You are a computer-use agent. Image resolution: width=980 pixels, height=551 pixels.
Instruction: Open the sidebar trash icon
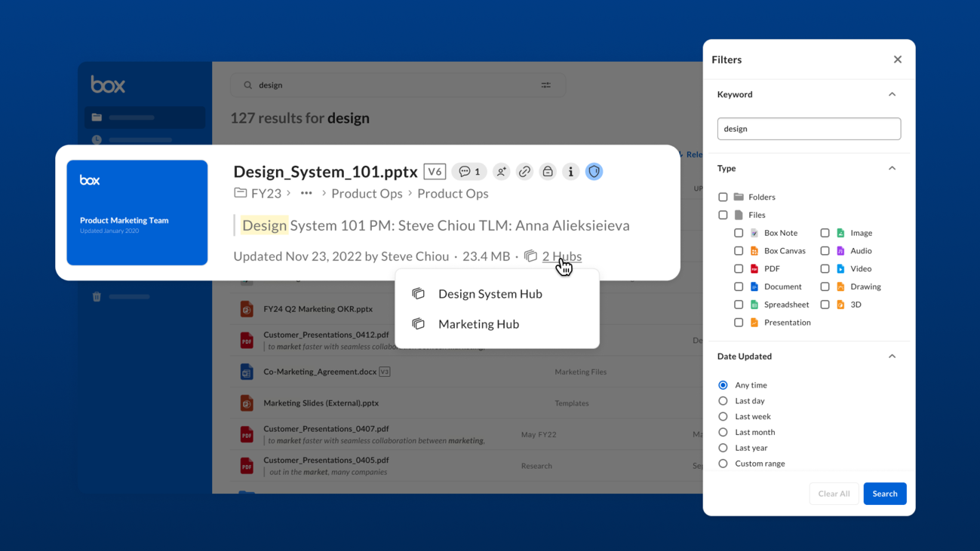point(97,296)
